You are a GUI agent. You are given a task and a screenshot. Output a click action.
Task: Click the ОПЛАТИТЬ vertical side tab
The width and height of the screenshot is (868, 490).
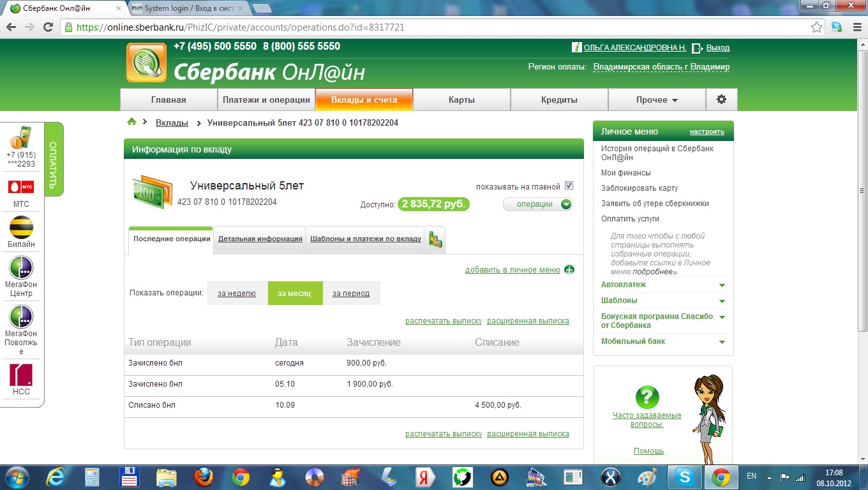tap(53, 160)
